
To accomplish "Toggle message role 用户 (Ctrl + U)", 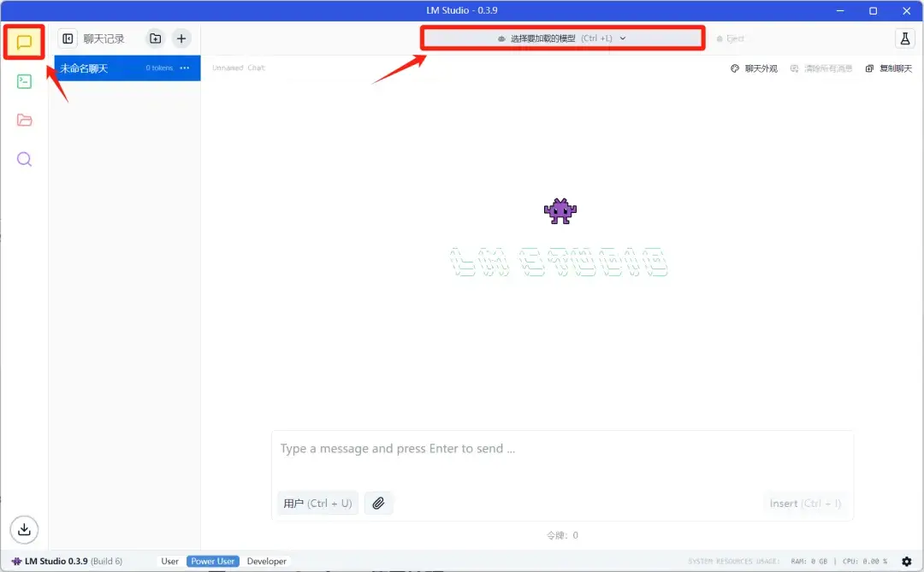I will (x=317, y=503).
